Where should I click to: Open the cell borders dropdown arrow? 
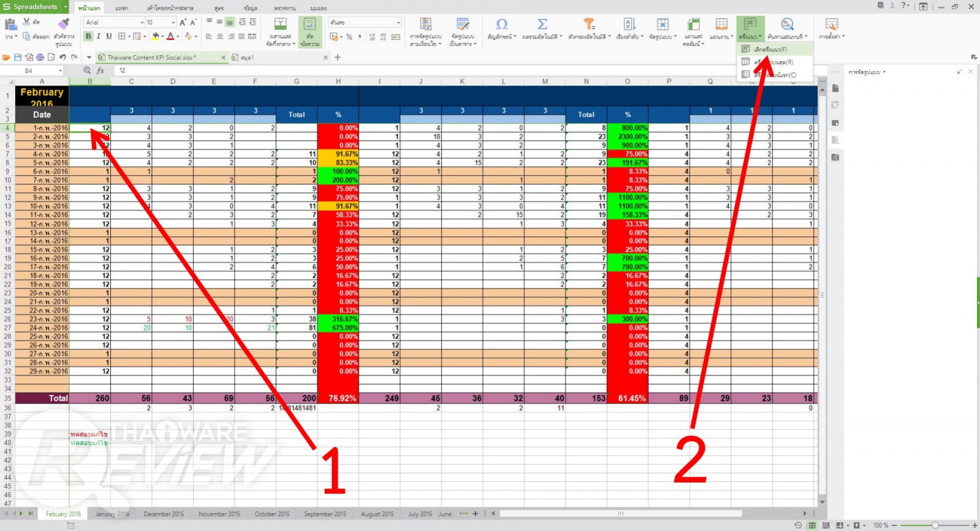pos(129,37)
